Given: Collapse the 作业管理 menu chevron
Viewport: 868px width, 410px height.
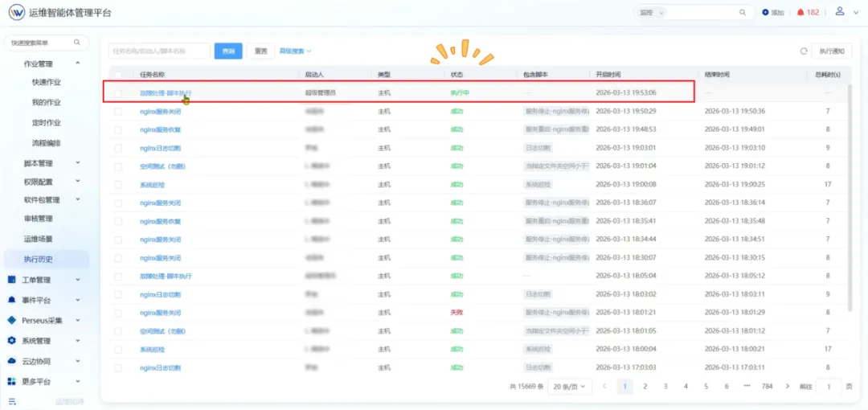Looking at the screenshot, I should coord(77,64).
